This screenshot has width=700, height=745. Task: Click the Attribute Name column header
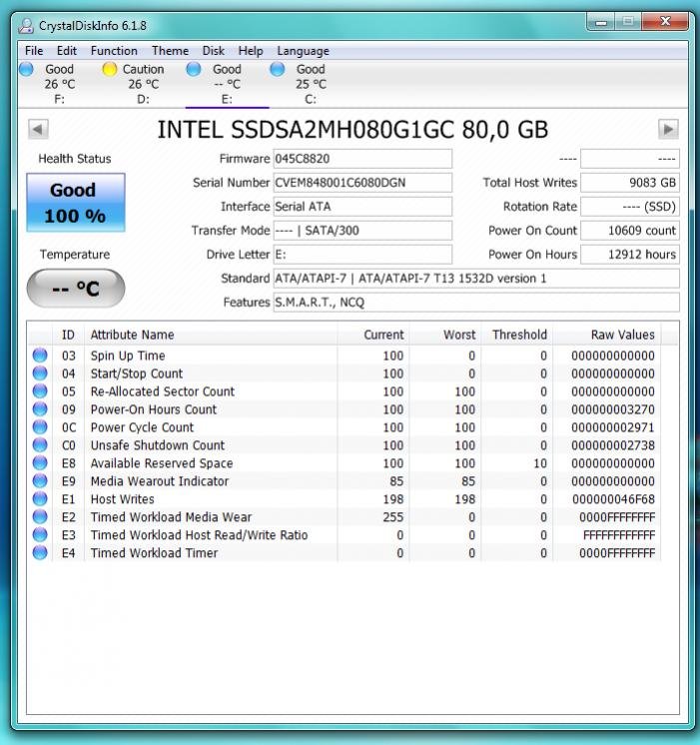[132, 335]
